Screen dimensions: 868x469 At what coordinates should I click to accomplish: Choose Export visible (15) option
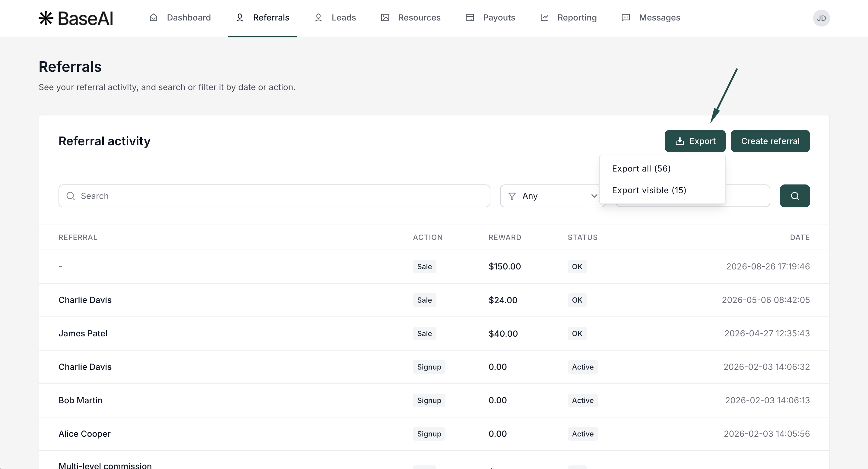click(649, 190)
